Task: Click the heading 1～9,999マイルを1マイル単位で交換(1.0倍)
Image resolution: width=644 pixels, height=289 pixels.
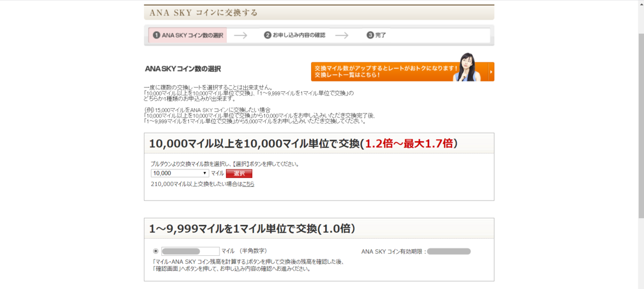Action: click(252, 228)
